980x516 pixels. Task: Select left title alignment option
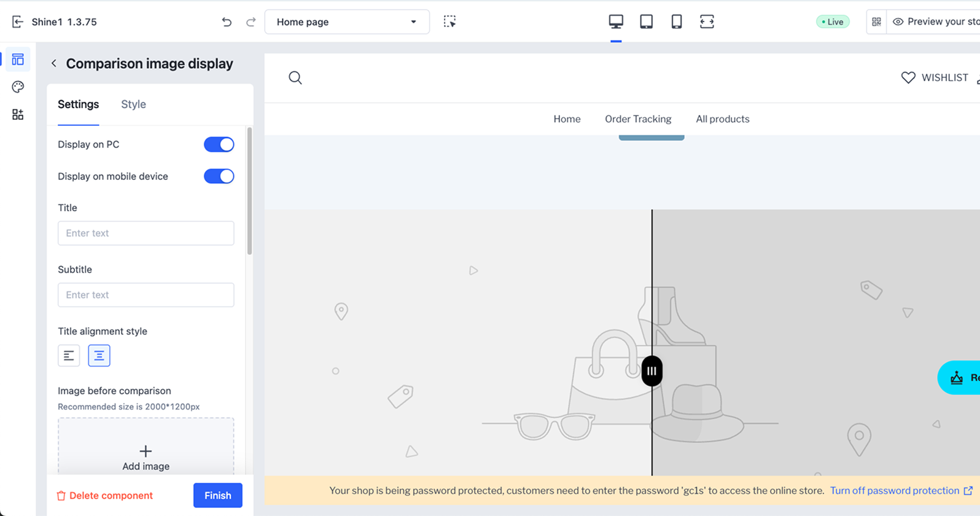pyautogui.click(x=69, y=356)
